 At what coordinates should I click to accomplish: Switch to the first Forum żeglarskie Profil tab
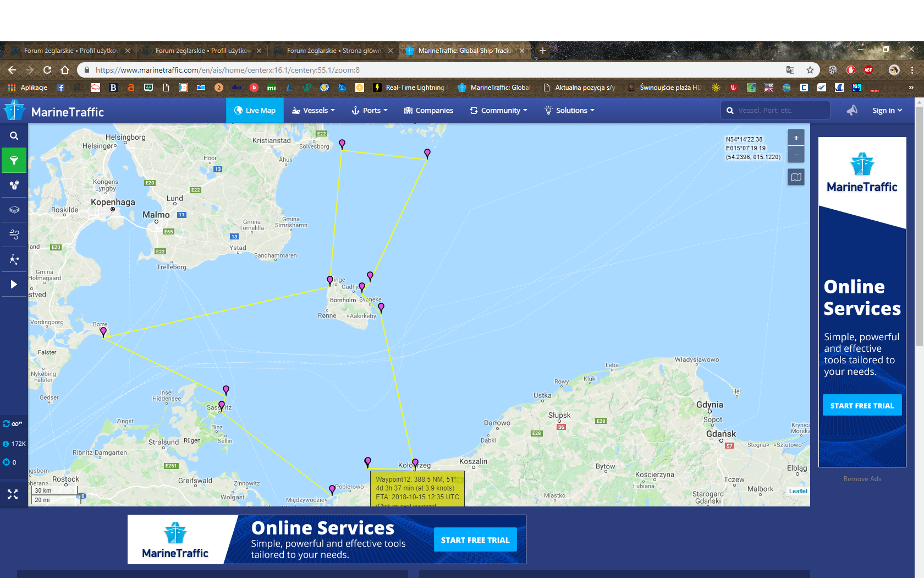[71, 51]
